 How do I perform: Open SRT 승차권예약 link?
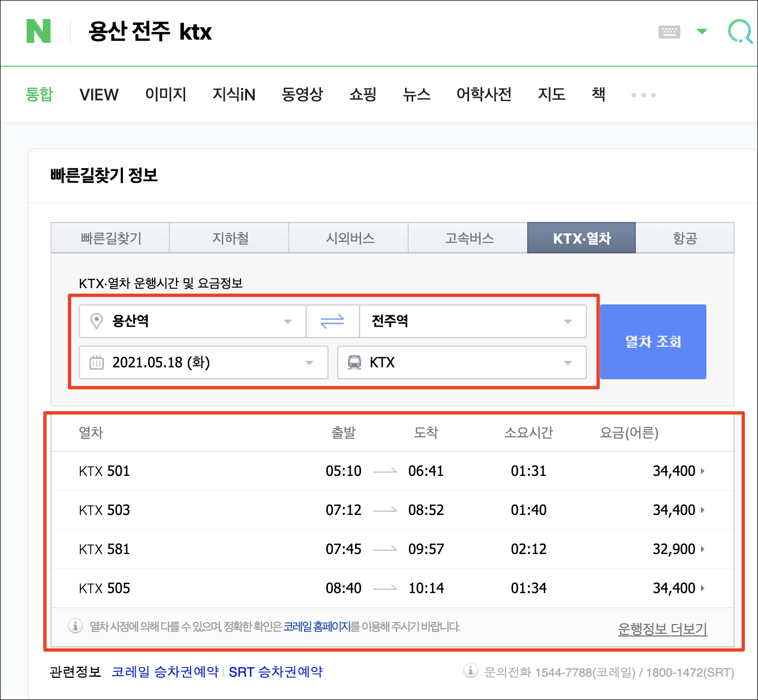click(x=276, y=672)
